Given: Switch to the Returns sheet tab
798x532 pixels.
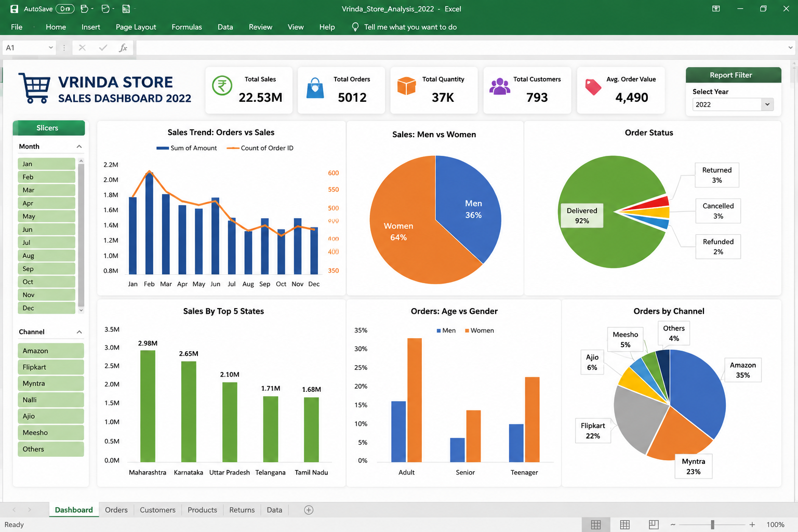Looking at the screenshot, I should pos(242,510).
